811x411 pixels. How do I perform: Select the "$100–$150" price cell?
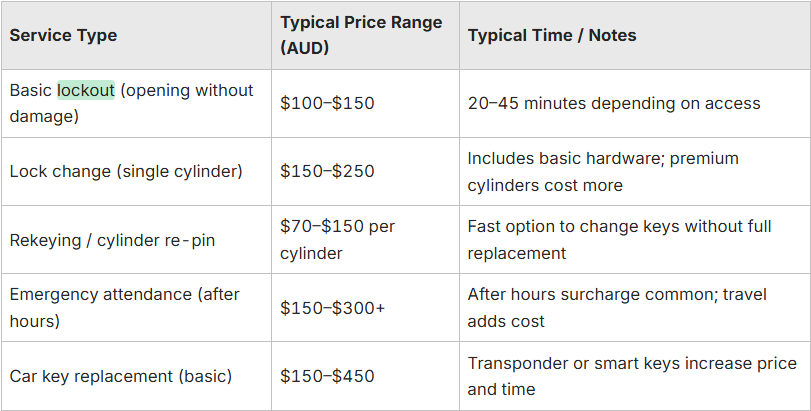(327, 103)
